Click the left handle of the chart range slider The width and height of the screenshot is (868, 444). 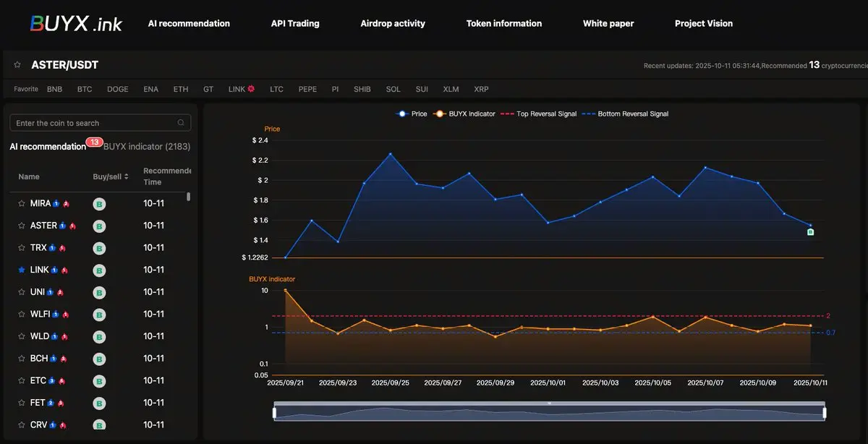click(x=275, y=412)
